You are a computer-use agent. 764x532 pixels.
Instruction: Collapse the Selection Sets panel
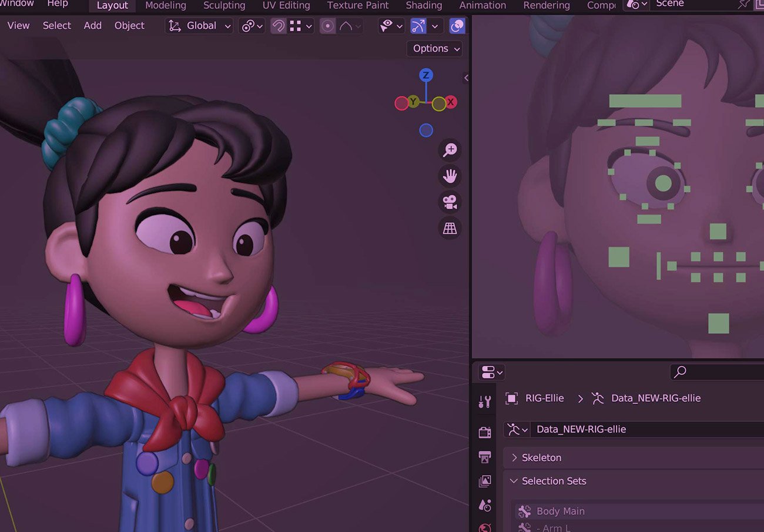[514, 481]
